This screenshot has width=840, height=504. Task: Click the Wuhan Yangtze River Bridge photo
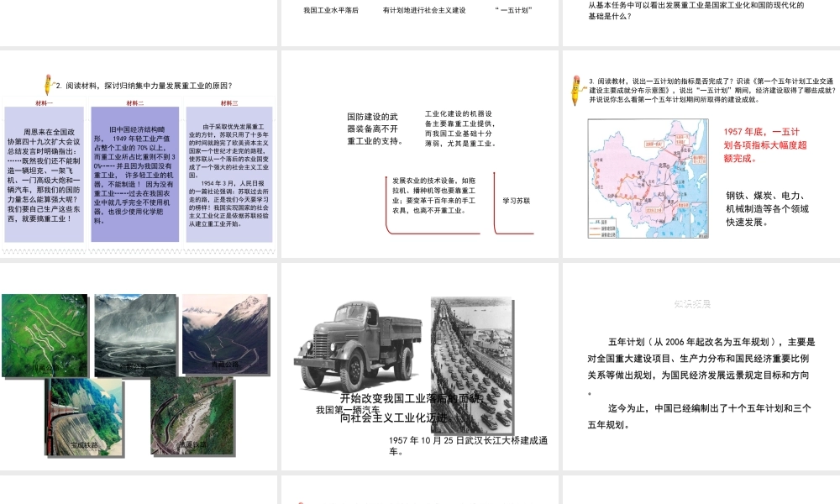coord(471,365)
